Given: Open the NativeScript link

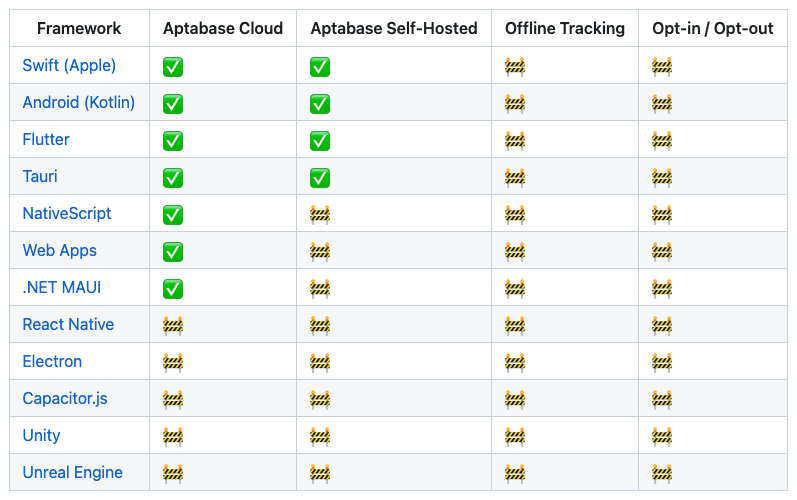Looking at the screenshot, I should click(67, 214).
